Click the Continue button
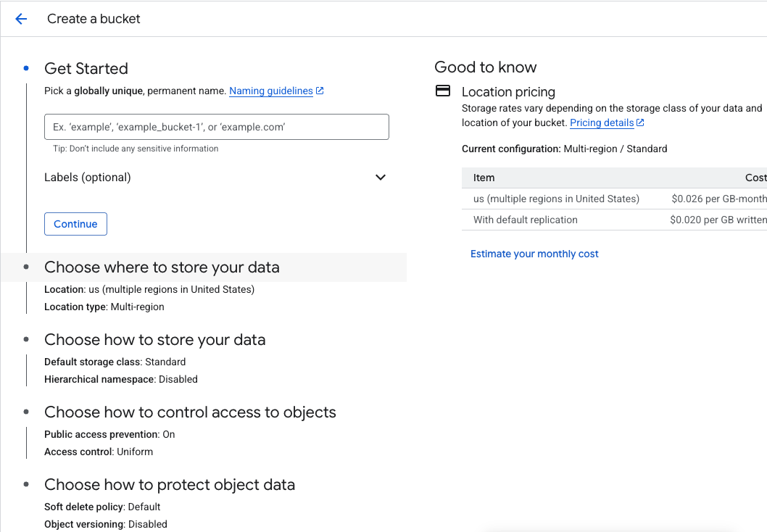The image size is (767, 532). (75, 224)
